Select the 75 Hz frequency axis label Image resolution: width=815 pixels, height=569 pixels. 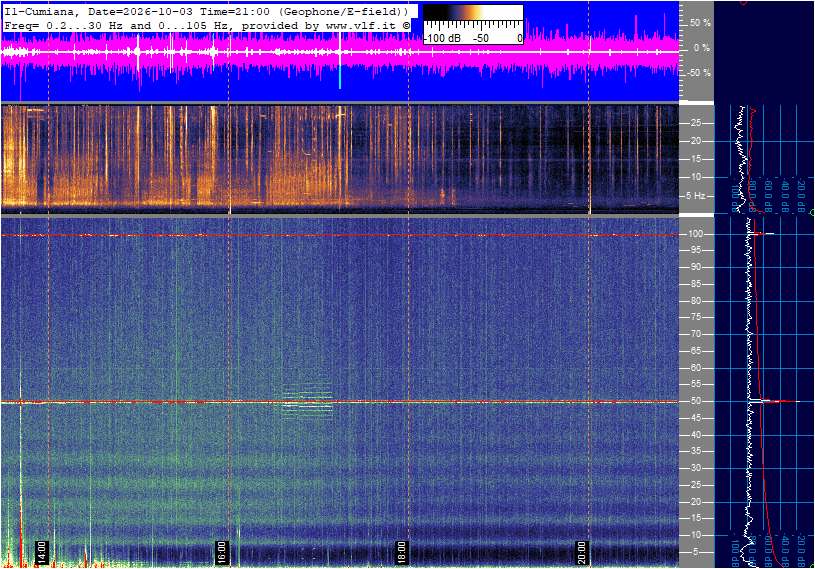pos(695,317)
